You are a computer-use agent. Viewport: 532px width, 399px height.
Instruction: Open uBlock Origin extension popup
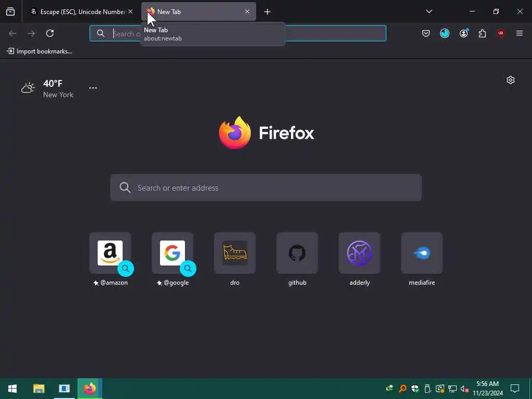pyautogui.click(x=501, y=33)
